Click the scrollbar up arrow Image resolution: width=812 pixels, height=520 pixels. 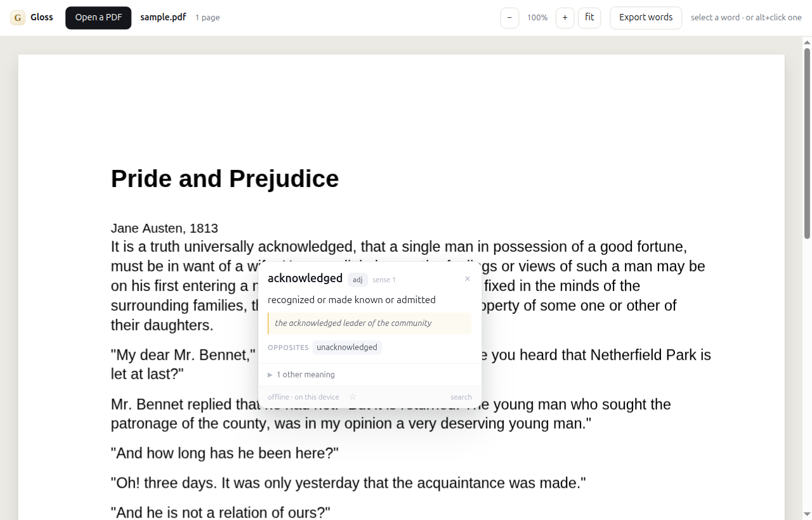(x=807, y=42)
